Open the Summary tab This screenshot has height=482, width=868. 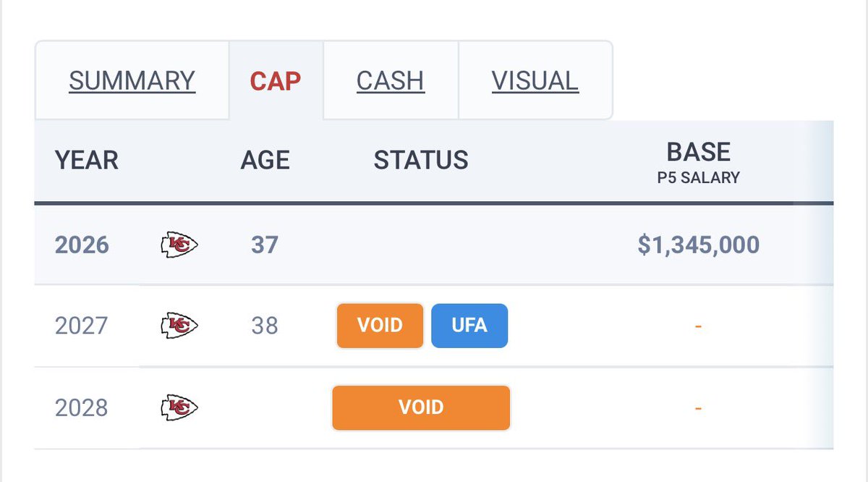point(132,80)
